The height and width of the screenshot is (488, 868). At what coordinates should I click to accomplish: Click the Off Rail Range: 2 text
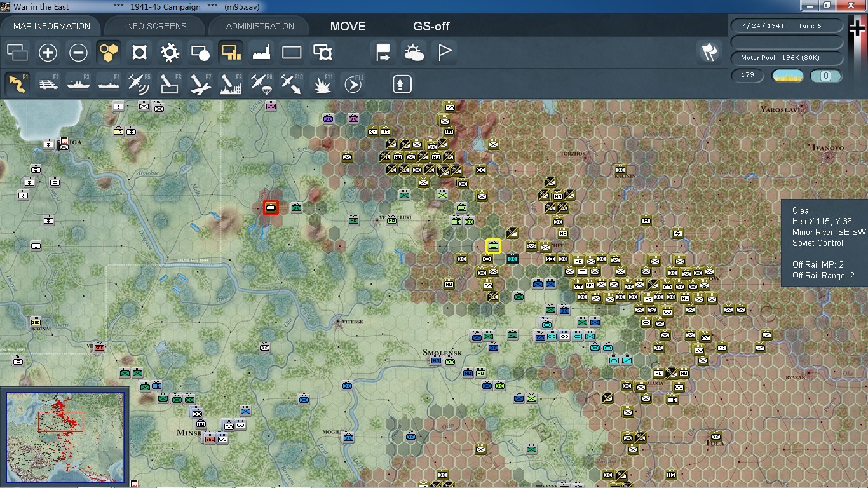[824, 275]
